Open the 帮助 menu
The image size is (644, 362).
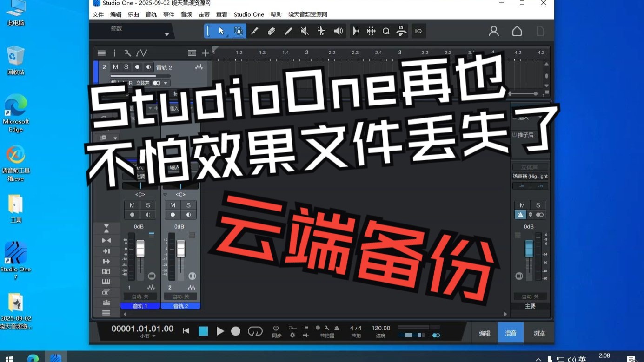click(276, 14)
